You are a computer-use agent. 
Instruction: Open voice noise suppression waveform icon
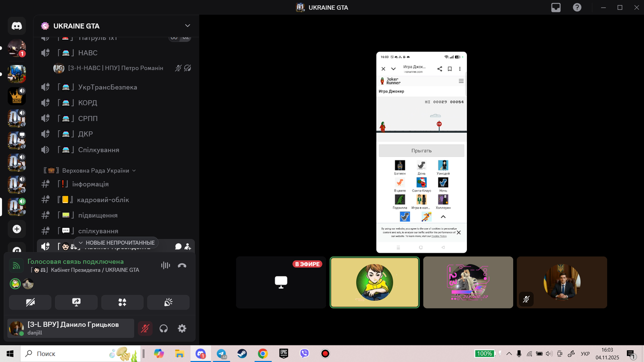coord(166,265)
